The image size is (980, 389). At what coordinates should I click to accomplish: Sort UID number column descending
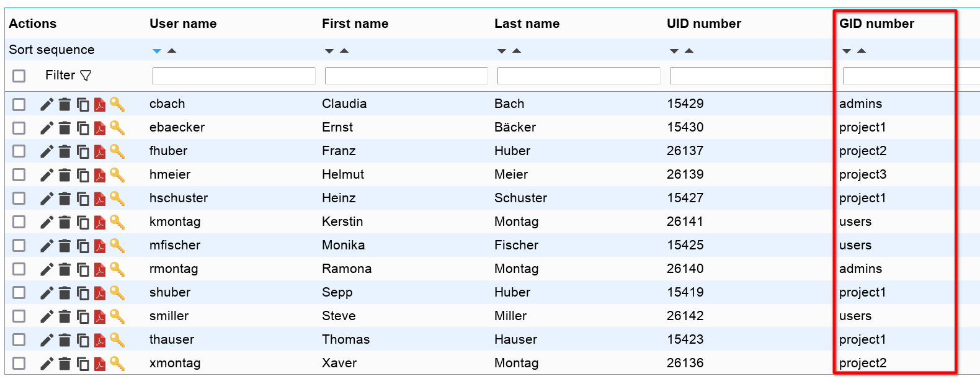click(x=674, y=51)
